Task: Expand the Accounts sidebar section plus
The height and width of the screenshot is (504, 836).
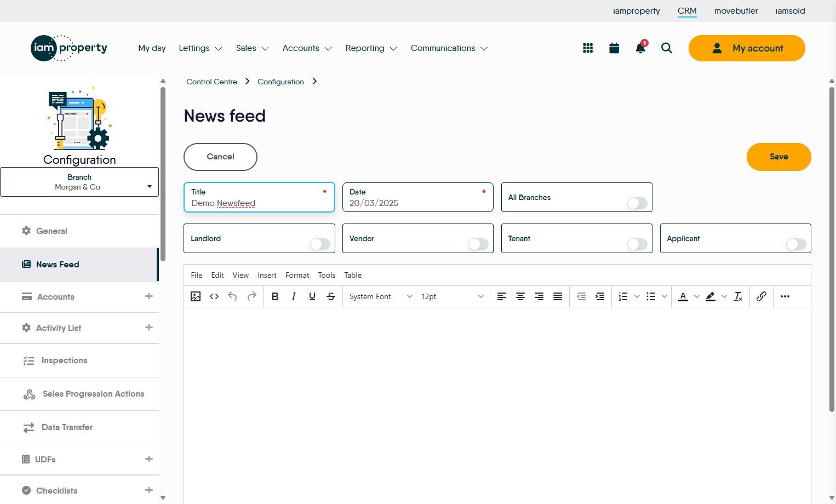Action: 148,296
